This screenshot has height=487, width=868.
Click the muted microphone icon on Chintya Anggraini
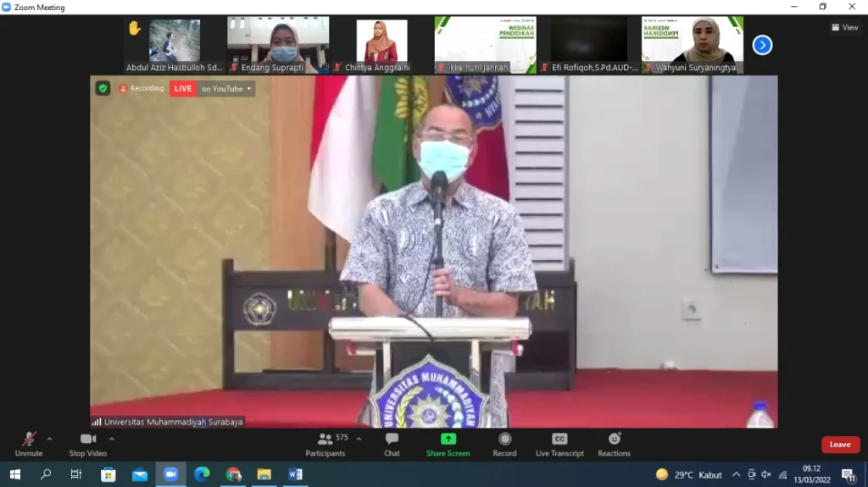[x=337, y=68]
